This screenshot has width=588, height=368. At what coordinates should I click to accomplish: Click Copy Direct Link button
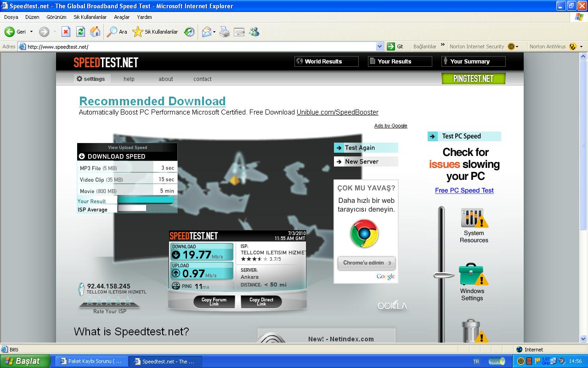pyautogui.click(x=261, y=302)
